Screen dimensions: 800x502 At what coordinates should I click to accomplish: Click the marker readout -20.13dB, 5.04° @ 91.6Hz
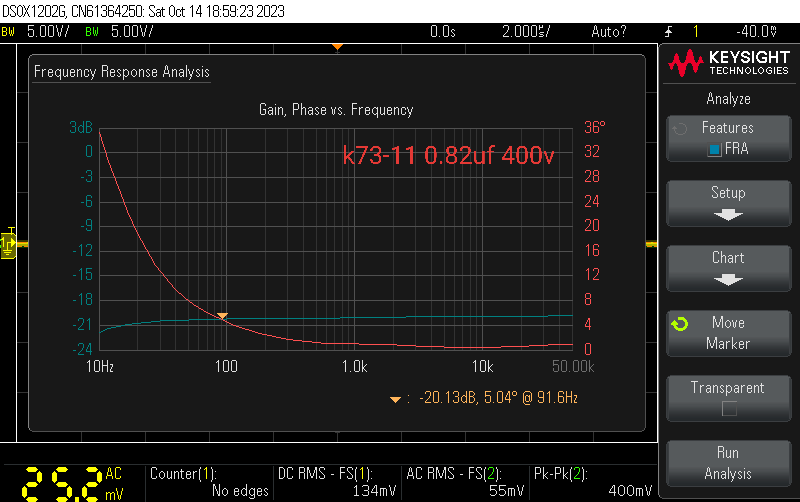pos(498,397)
